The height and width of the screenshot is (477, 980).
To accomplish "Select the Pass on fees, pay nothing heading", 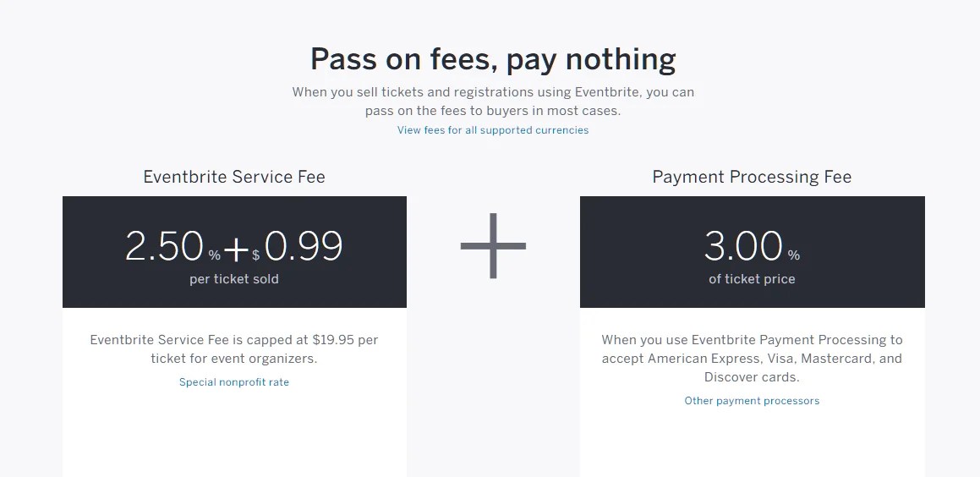I will point(492,59).
